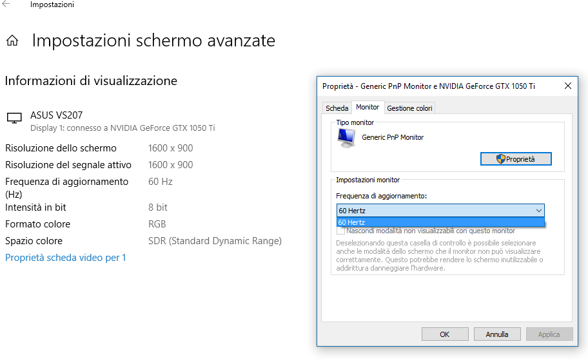Cancel using the Annulla button

(x=497, y=334)
